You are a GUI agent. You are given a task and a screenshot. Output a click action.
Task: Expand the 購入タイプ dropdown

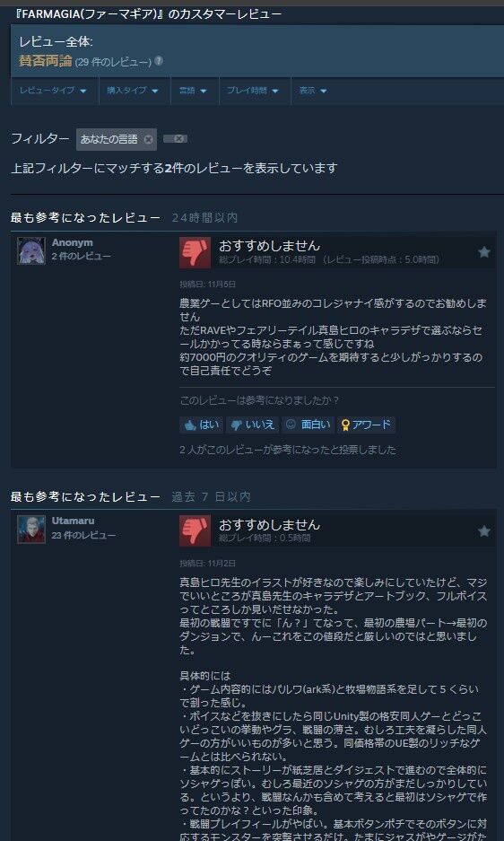coord(134,91)
